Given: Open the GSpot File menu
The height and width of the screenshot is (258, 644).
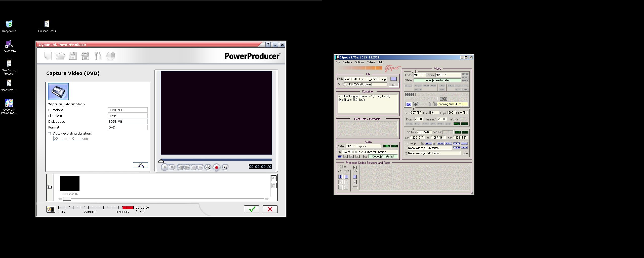Looking at the screenshot, I should tap(338, 62).
